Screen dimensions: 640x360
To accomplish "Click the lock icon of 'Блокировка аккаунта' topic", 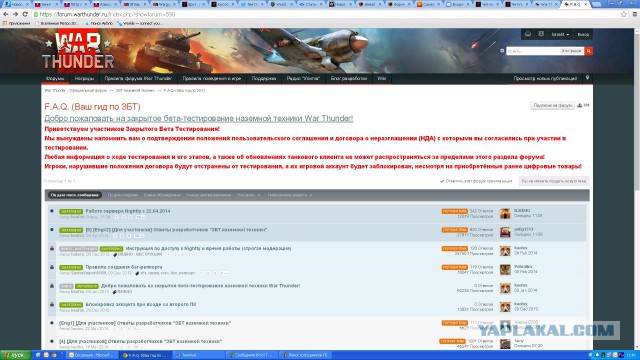I will point(52,304).
